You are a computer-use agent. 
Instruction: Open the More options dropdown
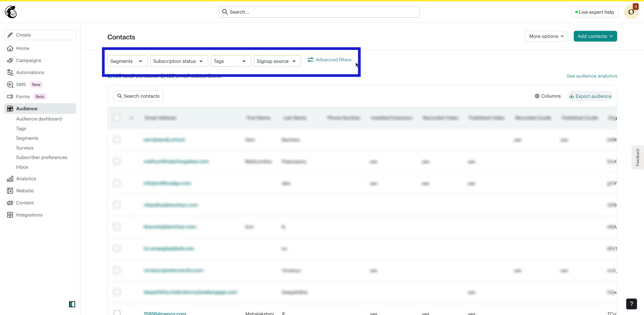[546, 36]
